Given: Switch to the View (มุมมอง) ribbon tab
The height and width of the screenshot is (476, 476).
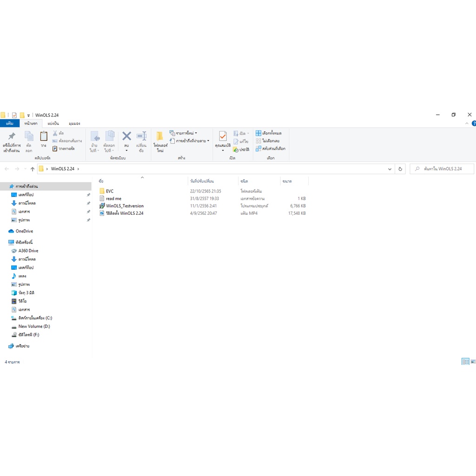Looking at the screenshot, I should coord(74,123).
